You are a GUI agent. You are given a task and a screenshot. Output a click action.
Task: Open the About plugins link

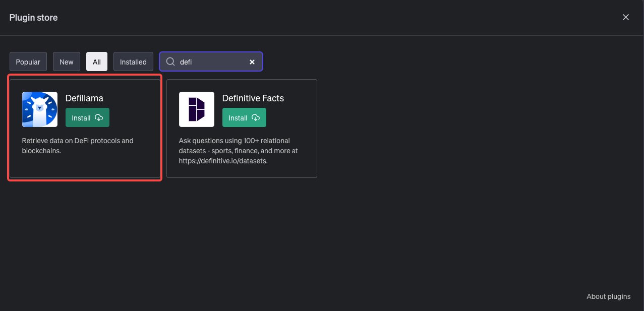609,296
